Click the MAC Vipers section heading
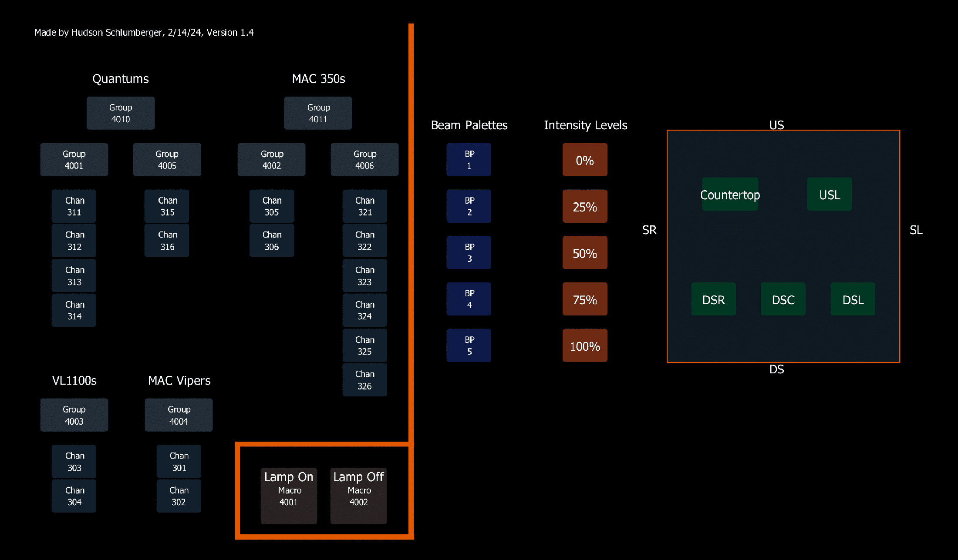958x560 pixels. pos(179,381)
